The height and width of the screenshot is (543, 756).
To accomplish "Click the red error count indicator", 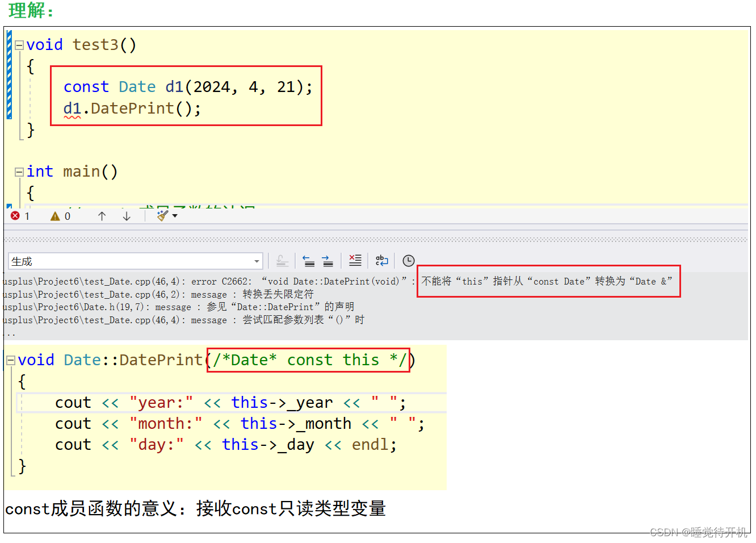I will pos(20,216).
